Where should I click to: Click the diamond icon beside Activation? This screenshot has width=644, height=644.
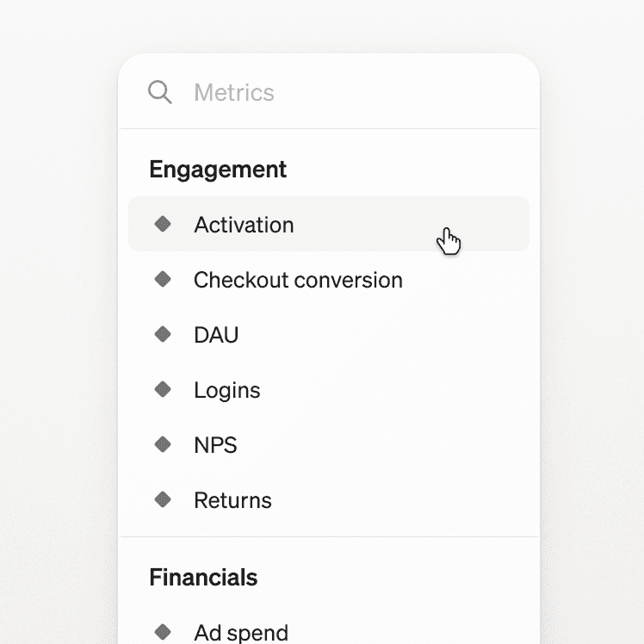[x=163, y=225]
